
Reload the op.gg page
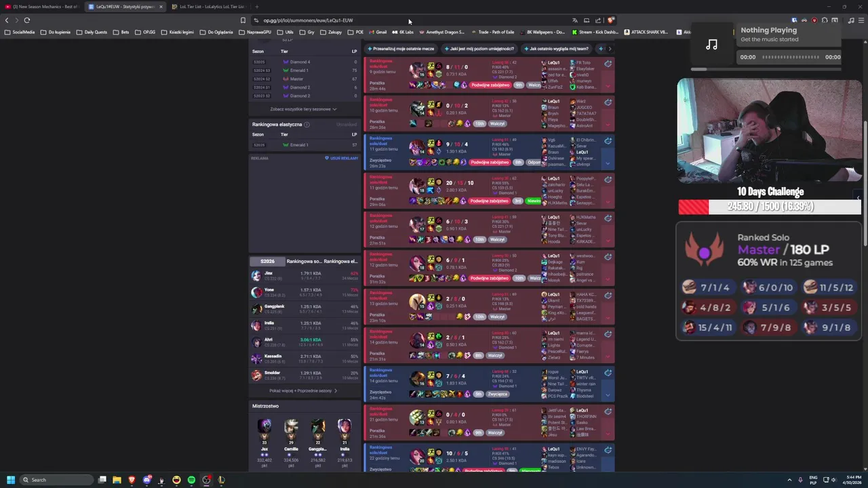(27, 20)
